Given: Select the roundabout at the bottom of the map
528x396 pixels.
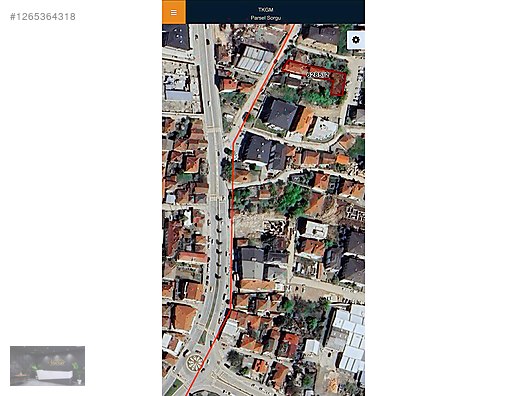Looking at the screenshot, I should [x=195, y=363].
